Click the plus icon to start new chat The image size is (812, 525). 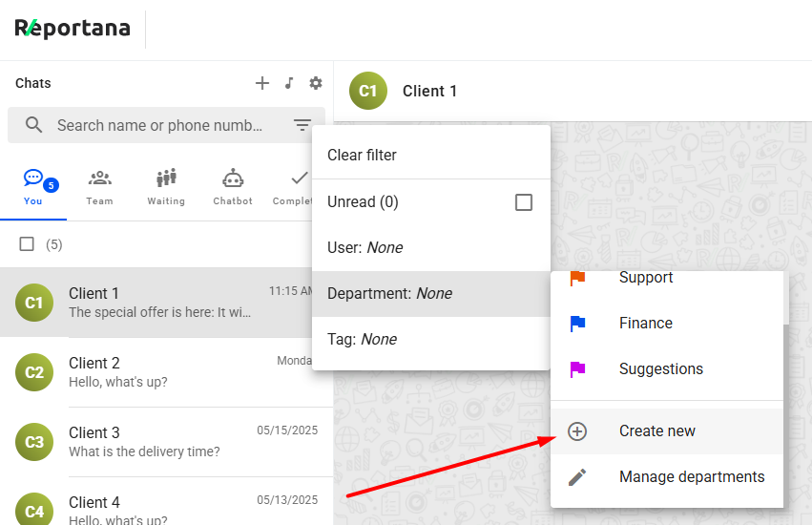click(262, 84)
